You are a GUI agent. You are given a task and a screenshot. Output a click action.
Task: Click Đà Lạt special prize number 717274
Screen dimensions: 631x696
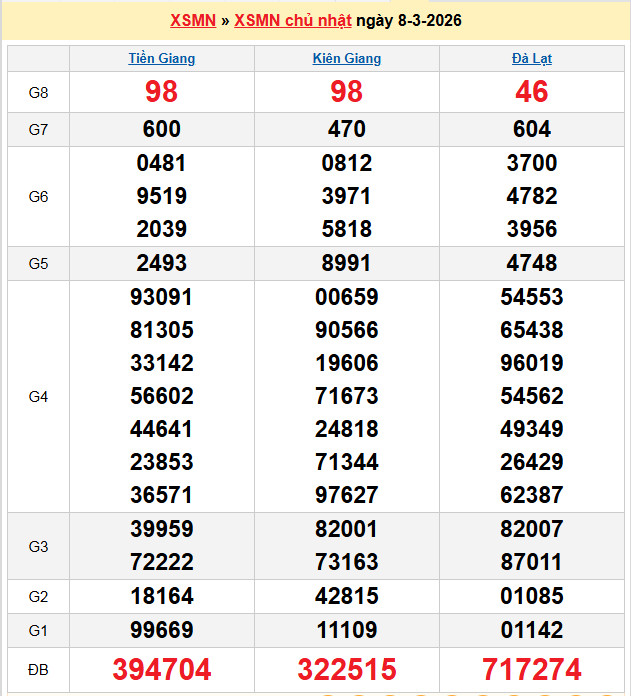click(x=532, y=669)
